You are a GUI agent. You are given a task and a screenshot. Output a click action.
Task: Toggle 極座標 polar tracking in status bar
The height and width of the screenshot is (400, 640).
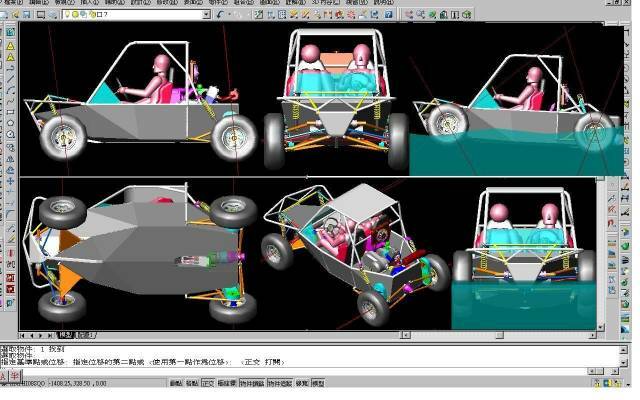[x=227, y=383]
